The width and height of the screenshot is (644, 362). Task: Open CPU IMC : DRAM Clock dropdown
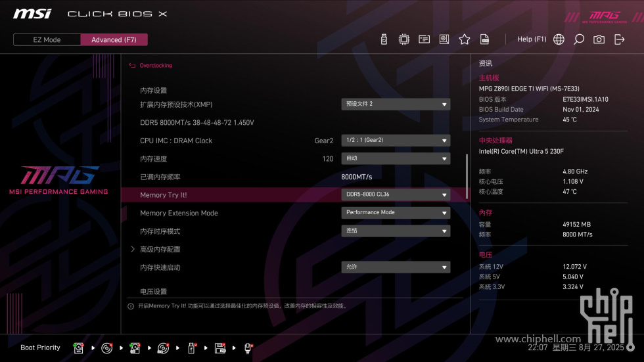pos(396,141)
